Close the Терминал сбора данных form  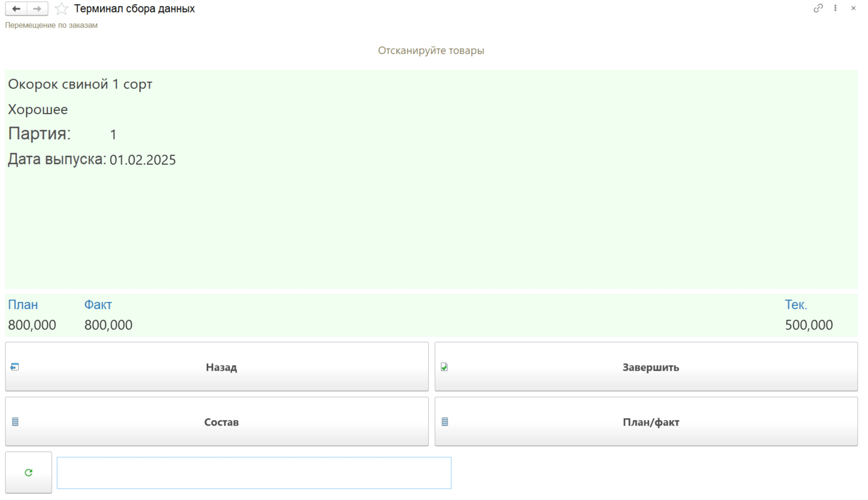tap(853, 8)
